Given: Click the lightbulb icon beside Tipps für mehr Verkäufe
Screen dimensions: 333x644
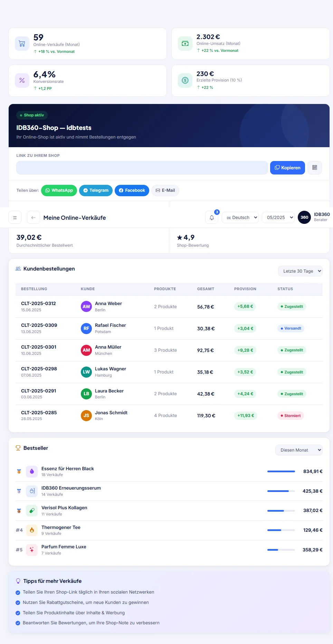Looking at the screenshot, I should click(18, 581).
